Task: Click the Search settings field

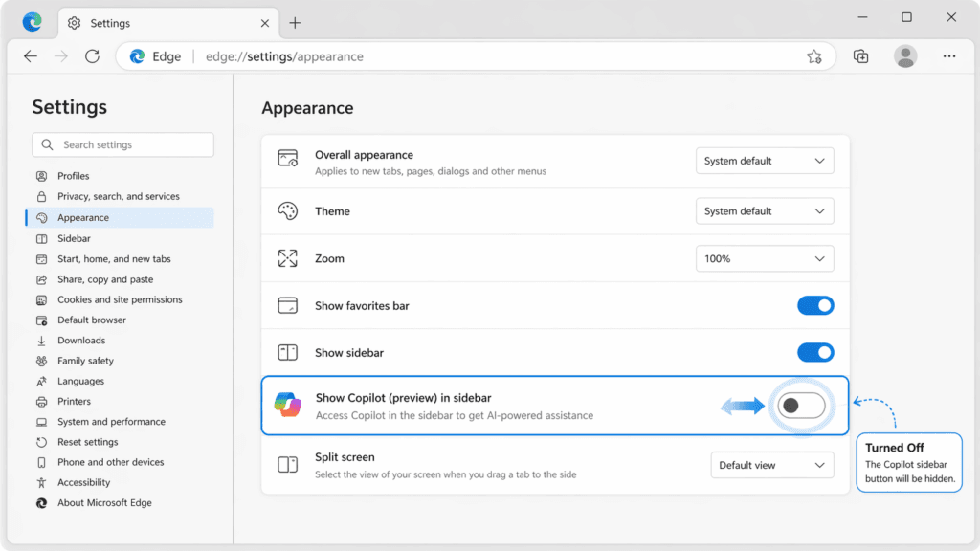Action: (x=122, y=144)
